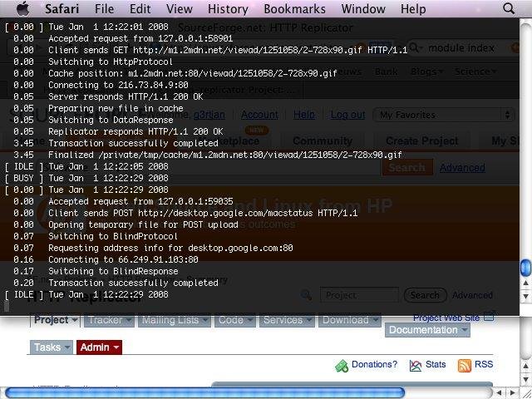Open the View menu
532x399 pixels.
tap(180, 9)
